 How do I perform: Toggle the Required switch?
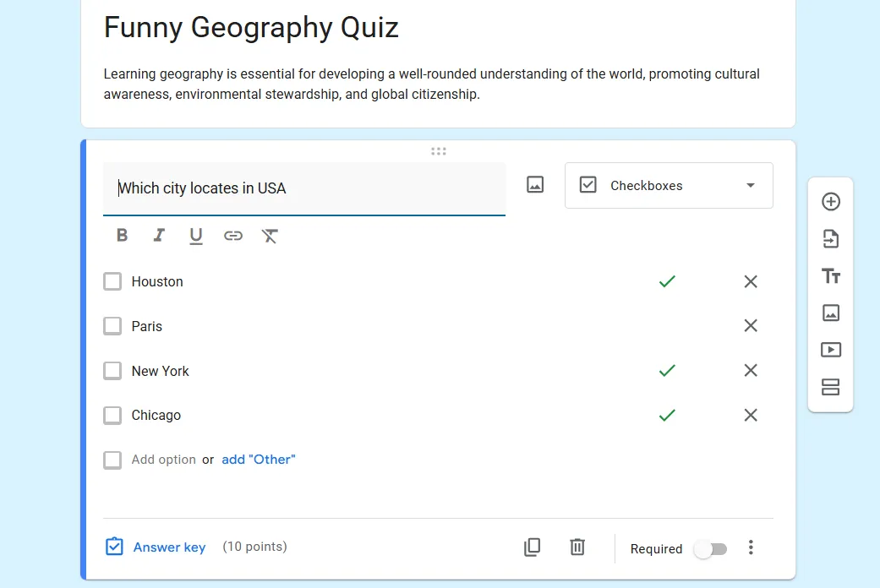click(710, 549)
